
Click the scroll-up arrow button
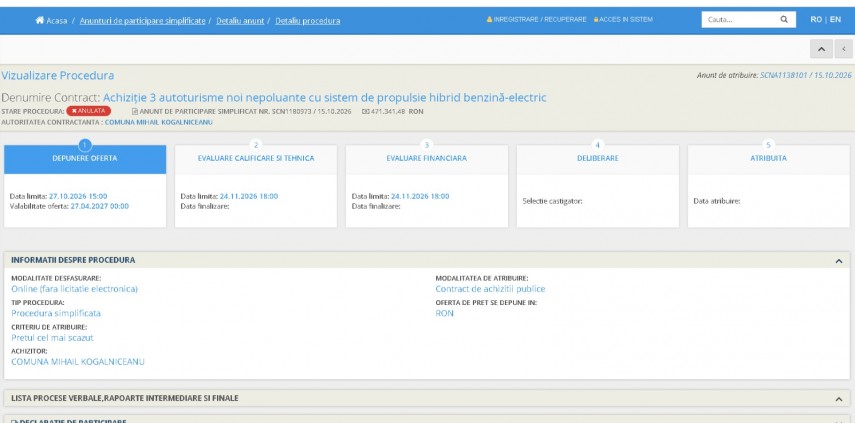[x=821, y=49]
